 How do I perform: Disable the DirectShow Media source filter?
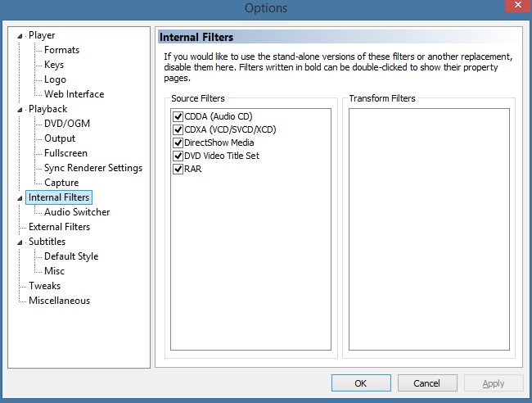[x=178, y=143]
